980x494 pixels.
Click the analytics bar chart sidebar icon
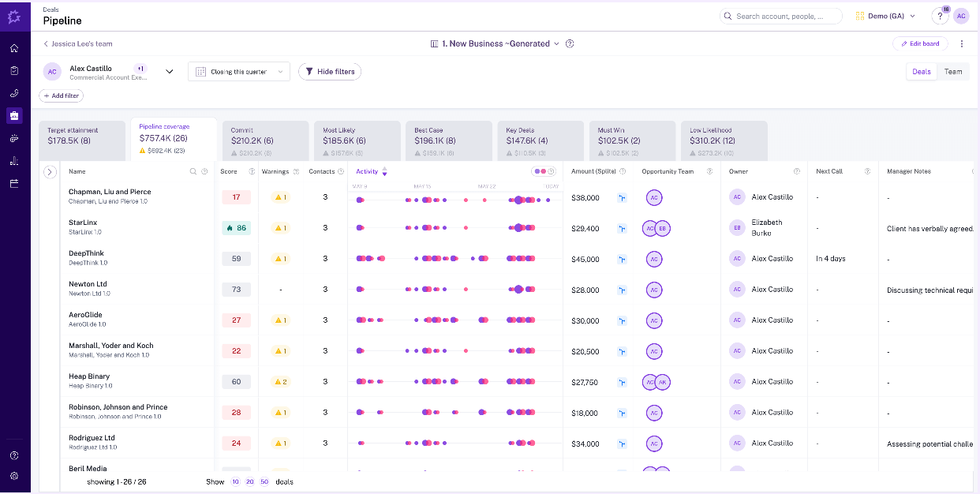tap(14, 161)
